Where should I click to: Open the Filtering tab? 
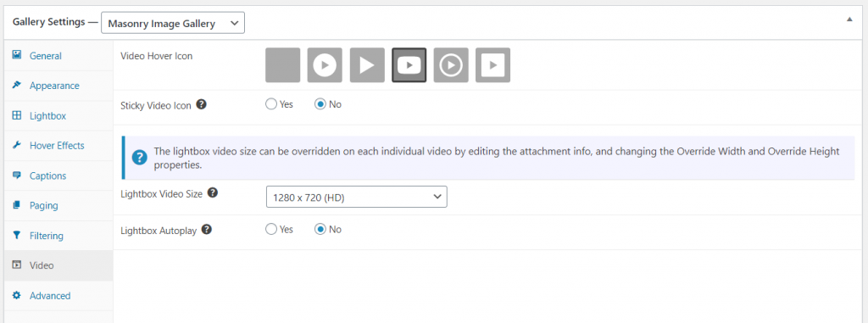pyautogui.click(x=58, y=236)
